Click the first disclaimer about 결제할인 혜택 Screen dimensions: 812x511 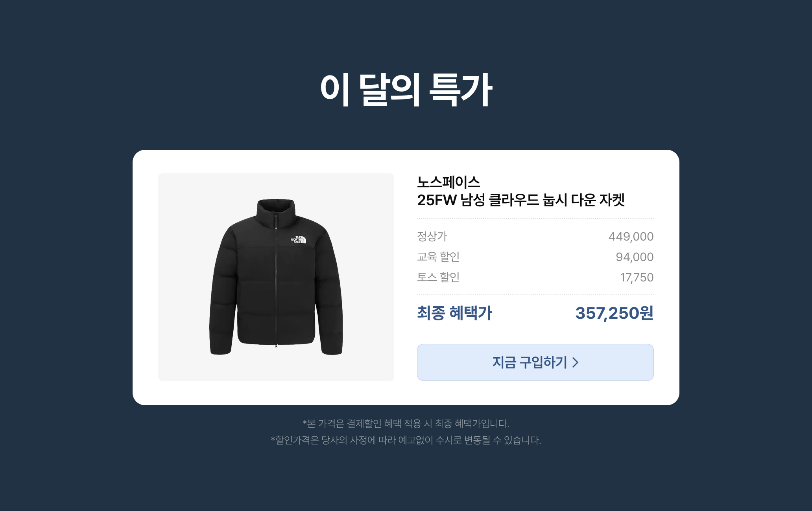[406, 423]
